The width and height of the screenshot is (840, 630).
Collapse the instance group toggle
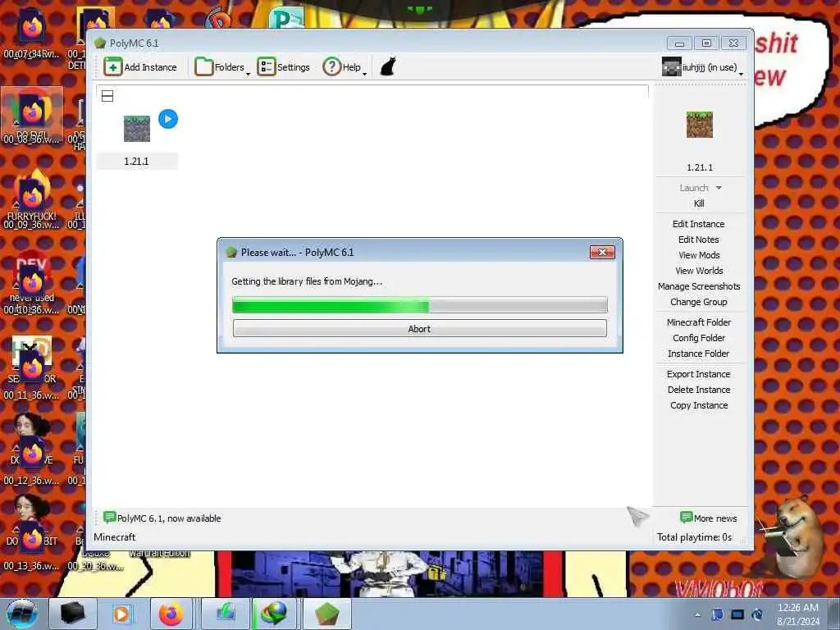pos(107,97)
